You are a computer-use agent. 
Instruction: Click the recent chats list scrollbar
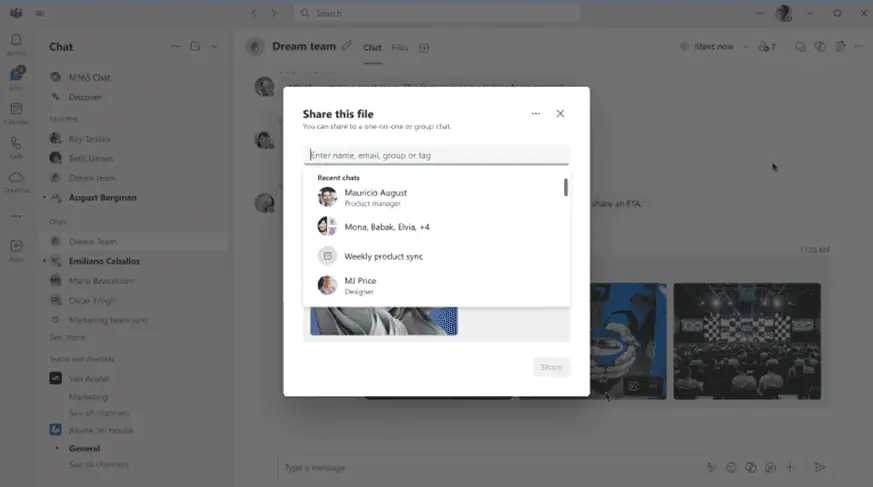(x=566, y=188)
